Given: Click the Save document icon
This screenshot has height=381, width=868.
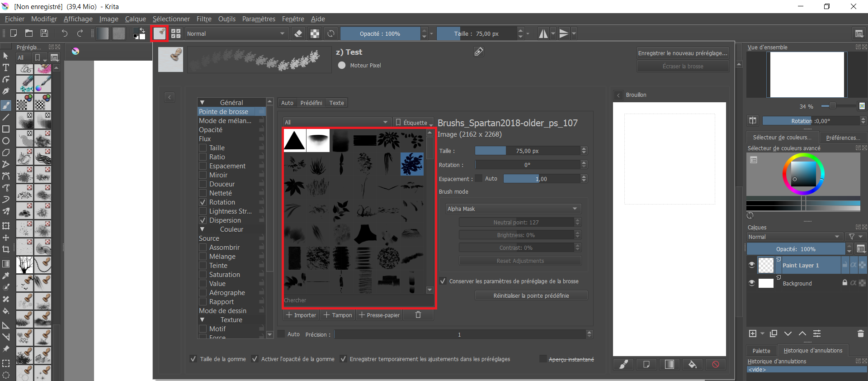Looking at the screenshot, I should [44, 33].
